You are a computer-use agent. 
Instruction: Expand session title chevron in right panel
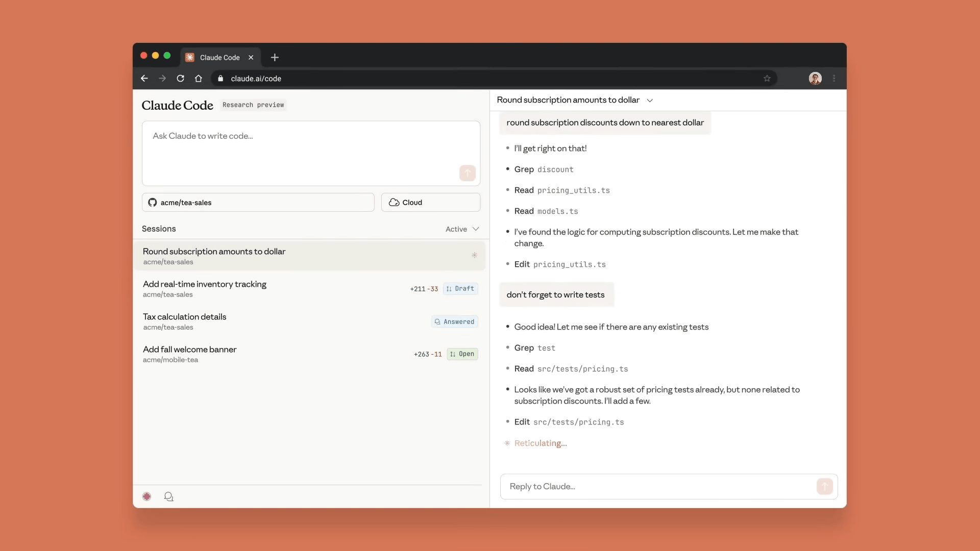tap(650, 101)
